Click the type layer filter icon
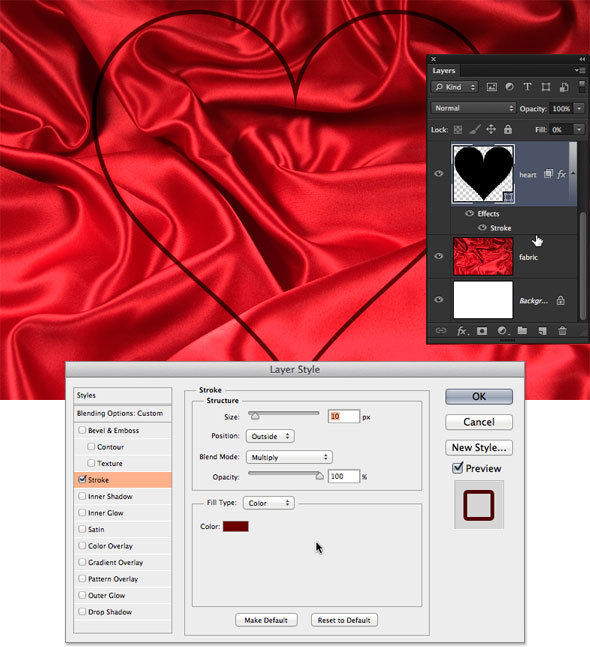The height and width of the screenshot is (647, 590). 527,87
